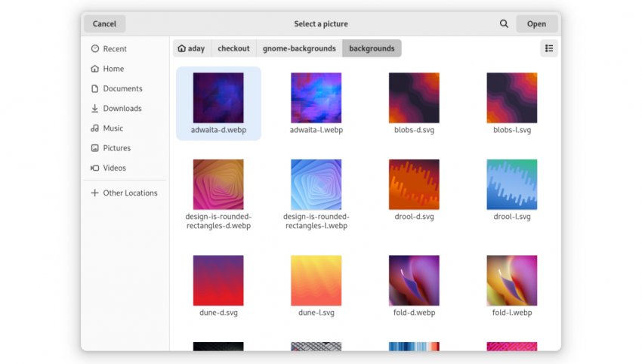
Task: Select Music in the sidebar
Action: coord(113,128)
